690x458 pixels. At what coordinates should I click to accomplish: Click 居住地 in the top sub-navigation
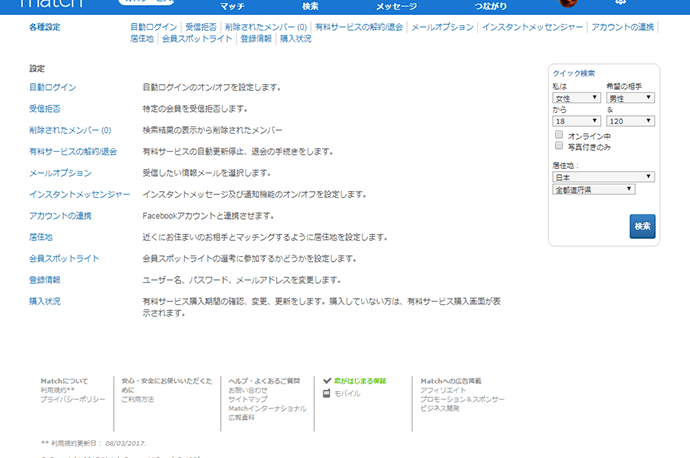142,39
